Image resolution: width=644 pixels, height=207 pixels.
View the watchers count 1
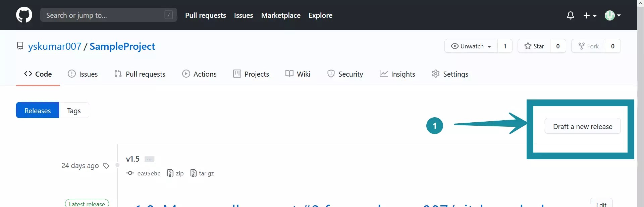(x=505, y=46)
